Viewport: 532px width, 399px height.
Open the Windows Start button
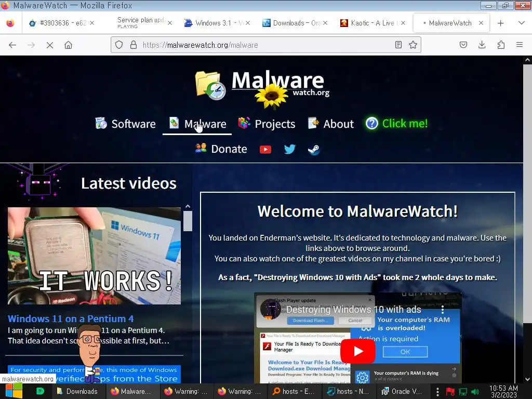(14, 391)
